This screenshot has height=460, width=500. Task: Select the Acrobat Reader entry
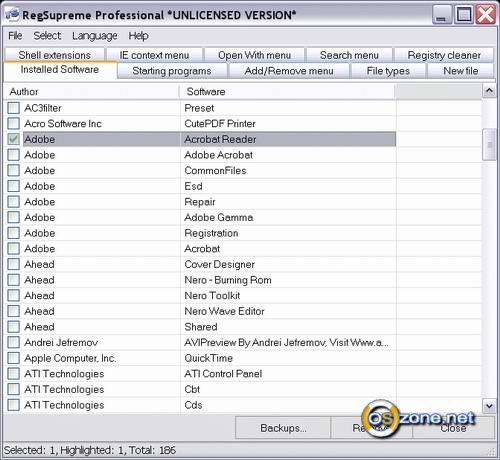point(220,139)
